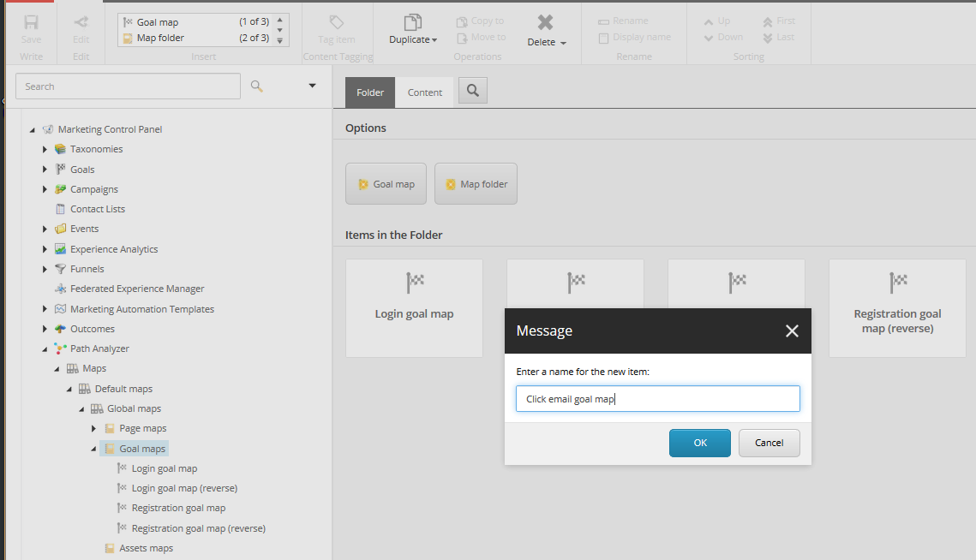The width and height of the screenshot is (976, 560).
Task: Click the tree Search input field
Action: (x=128, y=86)
